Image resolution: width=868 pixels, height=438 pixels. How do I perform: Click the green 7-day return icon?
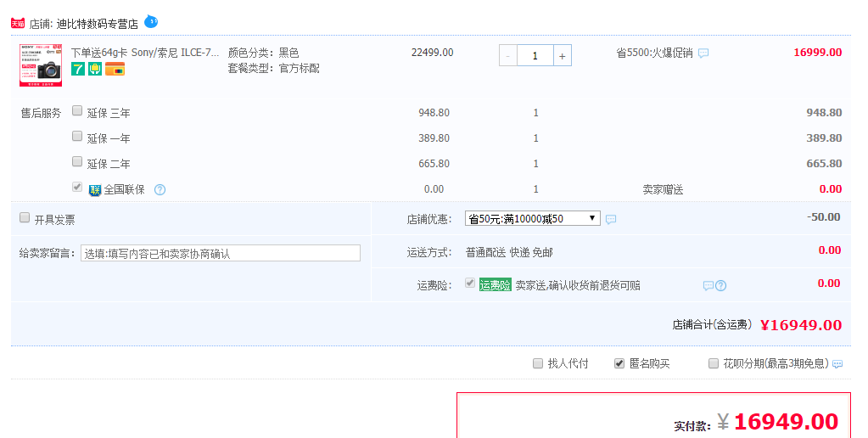(x=77, y=70)
